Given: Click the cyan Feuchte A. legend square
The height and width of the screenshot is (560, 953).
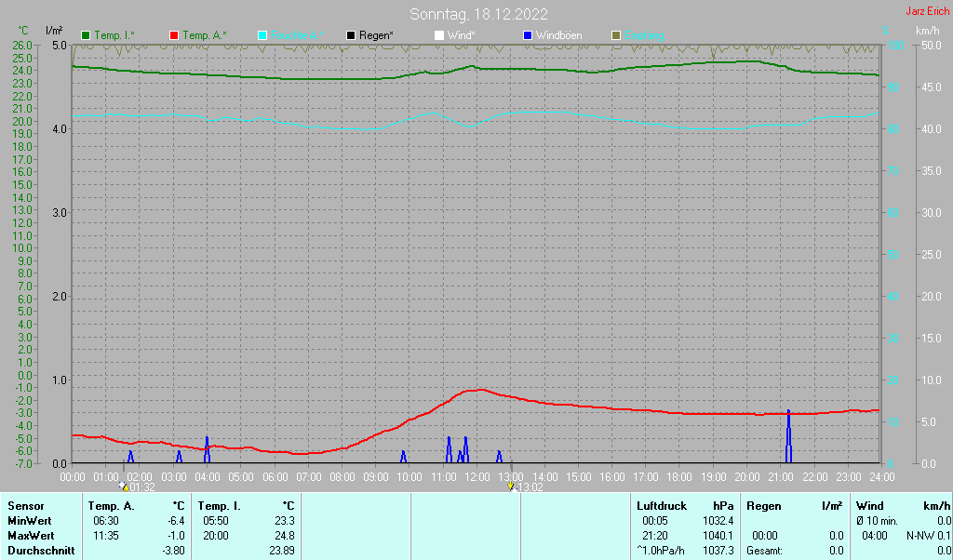Looking at the screenshot, I should point(262,36).
